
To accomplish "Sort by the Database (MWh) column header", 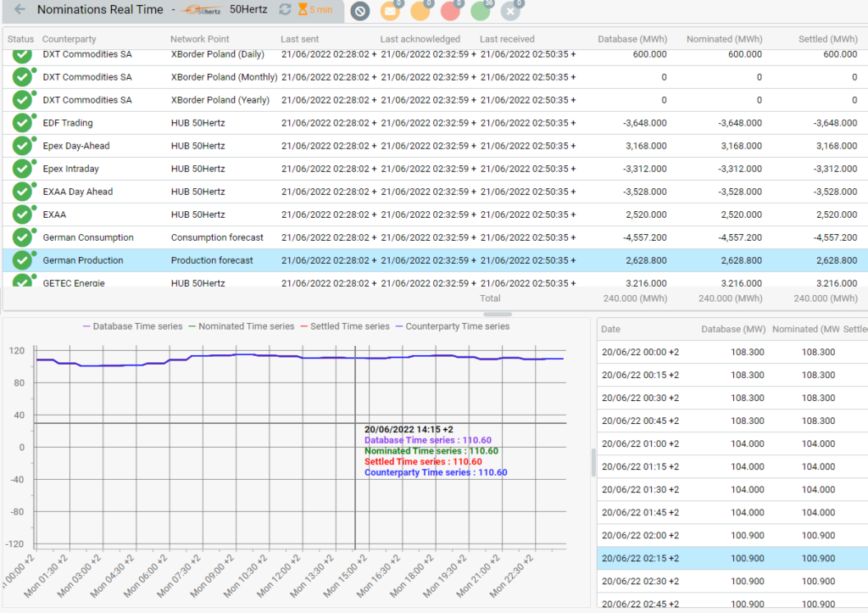I will [x=632, y=39].
